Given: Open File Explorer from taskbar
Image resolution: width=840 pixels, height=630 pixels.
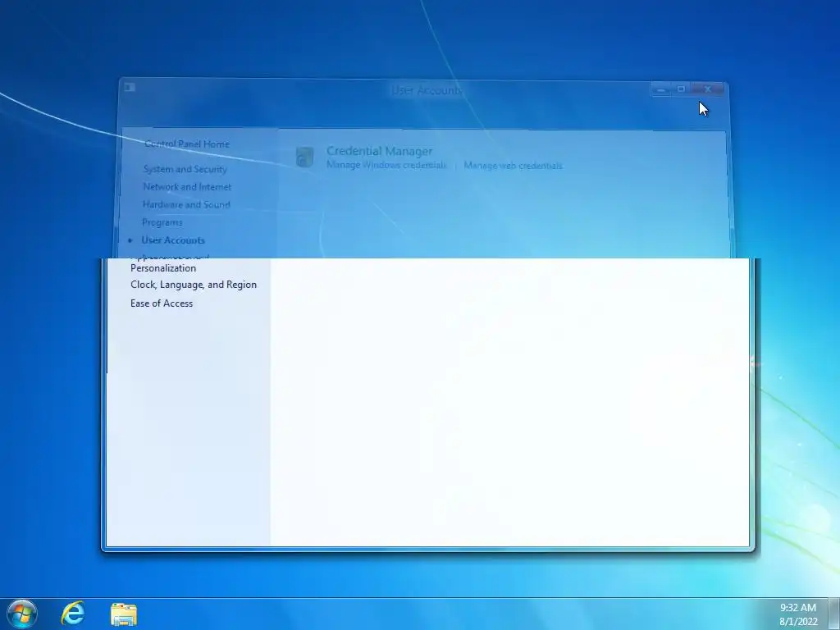Looking at the screenshot, I should (124, 614).
